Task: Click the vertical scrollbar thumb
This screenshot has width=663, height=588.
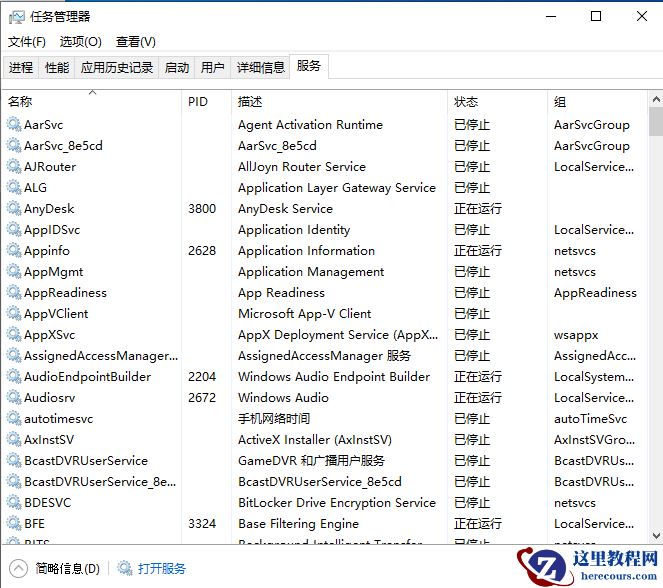Action: tap(656, 122)
